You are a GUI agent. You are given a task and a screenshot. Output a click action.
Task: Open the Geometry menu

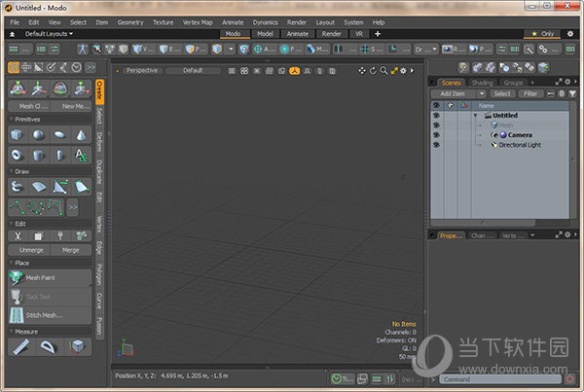point(130,22)
